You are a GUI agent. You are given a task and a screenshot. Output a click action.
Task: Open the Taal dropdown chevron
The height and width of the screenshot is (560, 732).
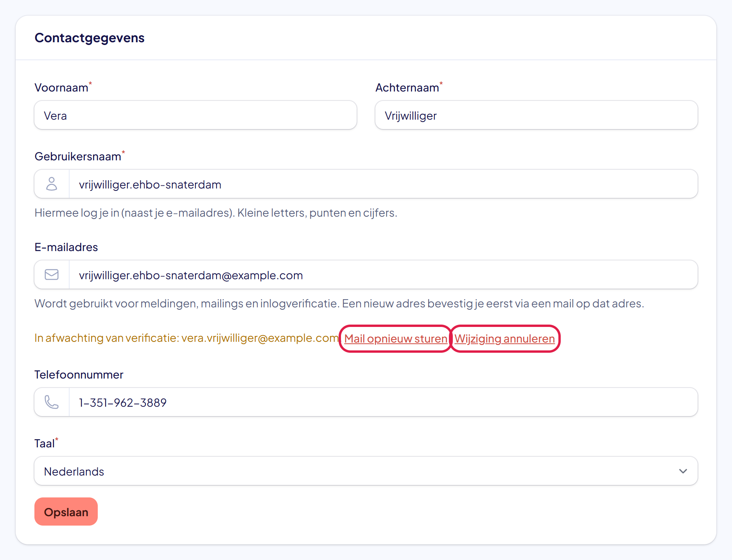(683, 471)
